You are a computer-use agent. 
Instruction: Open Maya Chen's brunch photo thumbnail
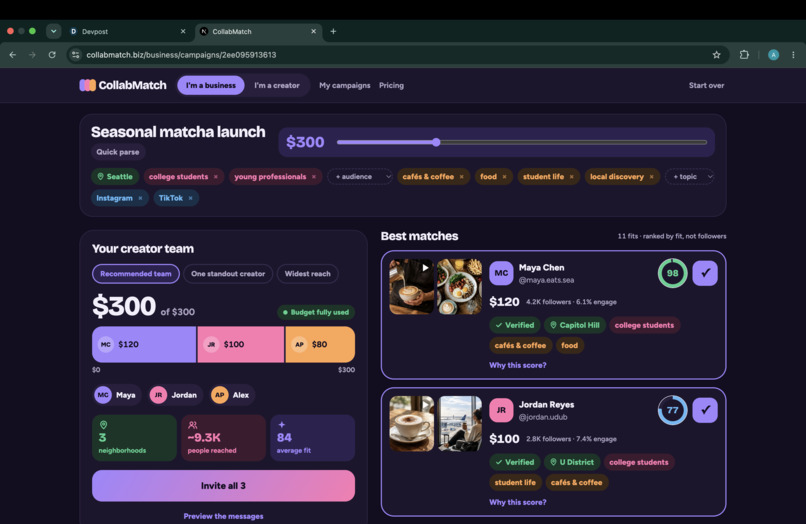(460, 286)
